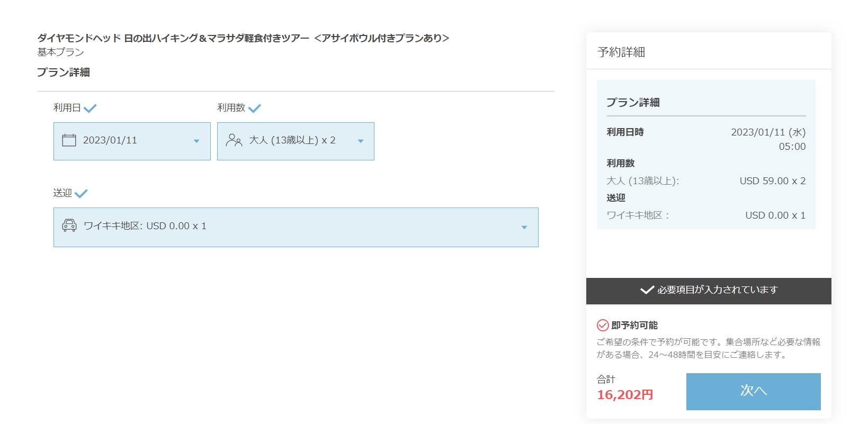This screenshot has height=424, width=868.
Task: Click the 基本プラン plan name text
Action: pos(60,52)
